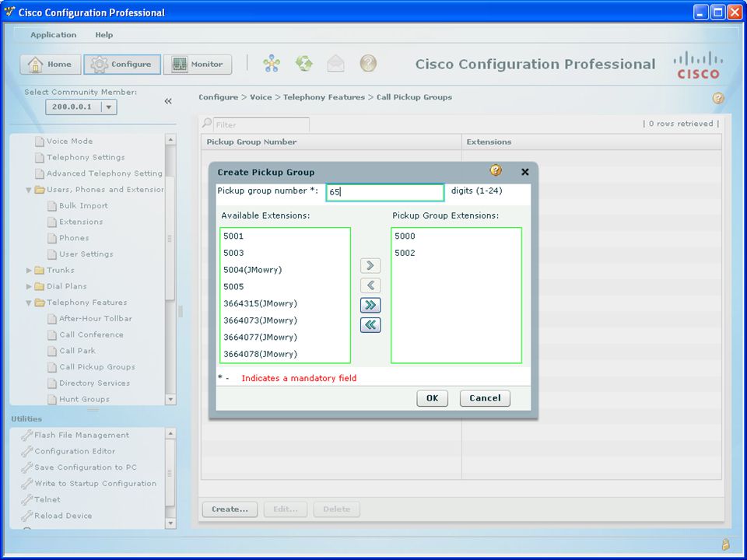The height and width of the screenshot is (560, 747).
Task: Select extension 5005 in Available Extensions
Action: [x=285, y=287]
